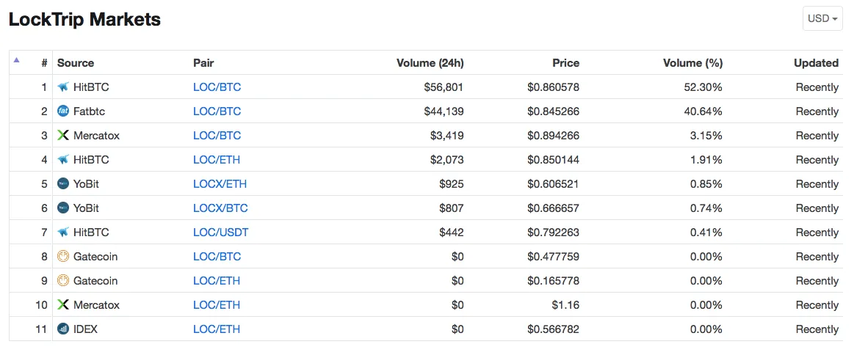Sort table by Volume (24h) header
This screenshot has height=355, width=868.
[430, 63]
